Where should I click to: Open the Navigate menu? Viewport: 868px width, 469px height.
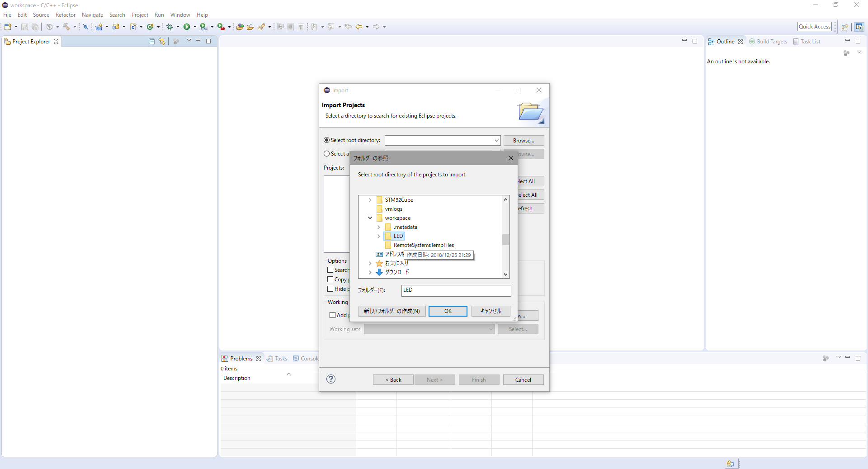tap(92, 14)
